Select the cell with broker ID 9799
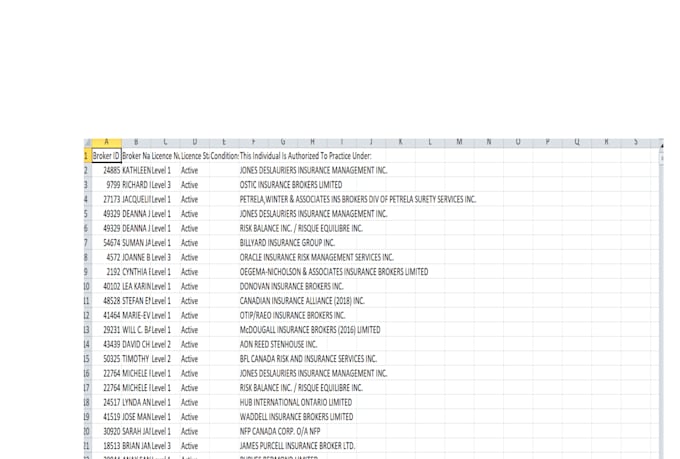Screen dimensions: 680x459 point(107,185)
